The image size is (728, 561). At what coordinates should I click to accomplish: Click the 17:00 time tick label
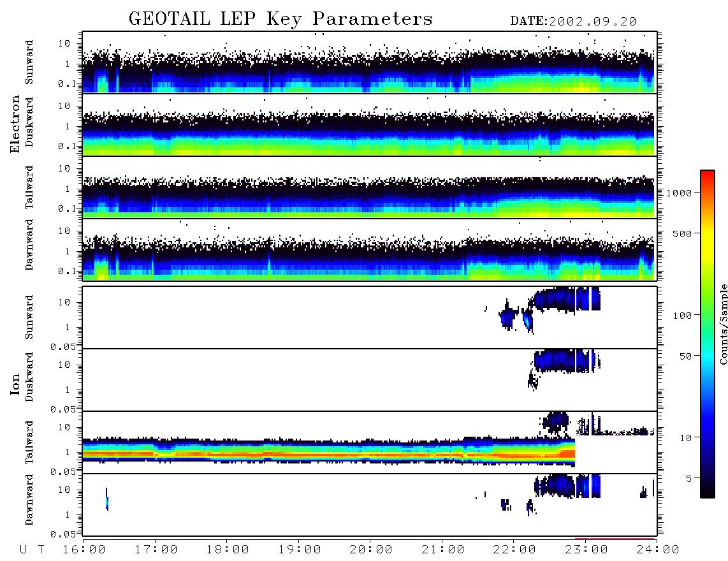point(156,550)
